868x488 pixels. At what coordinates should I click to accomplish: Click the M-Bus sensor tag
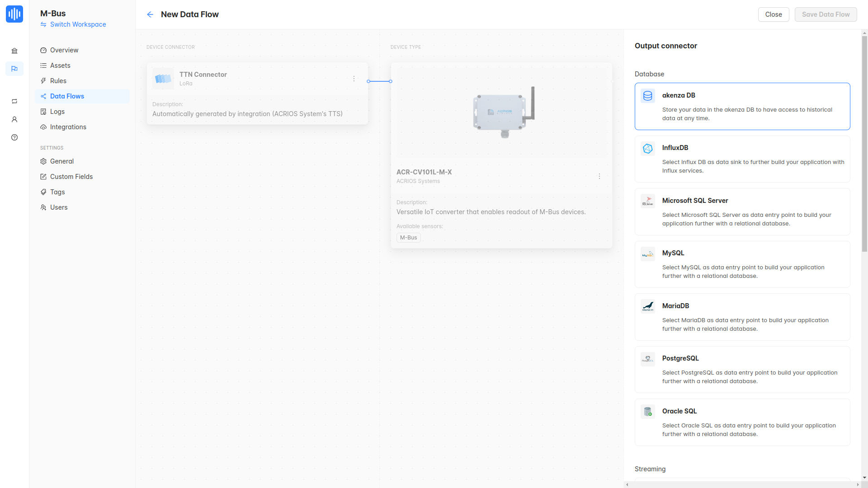pyautogui.click(x=408, y=238)
